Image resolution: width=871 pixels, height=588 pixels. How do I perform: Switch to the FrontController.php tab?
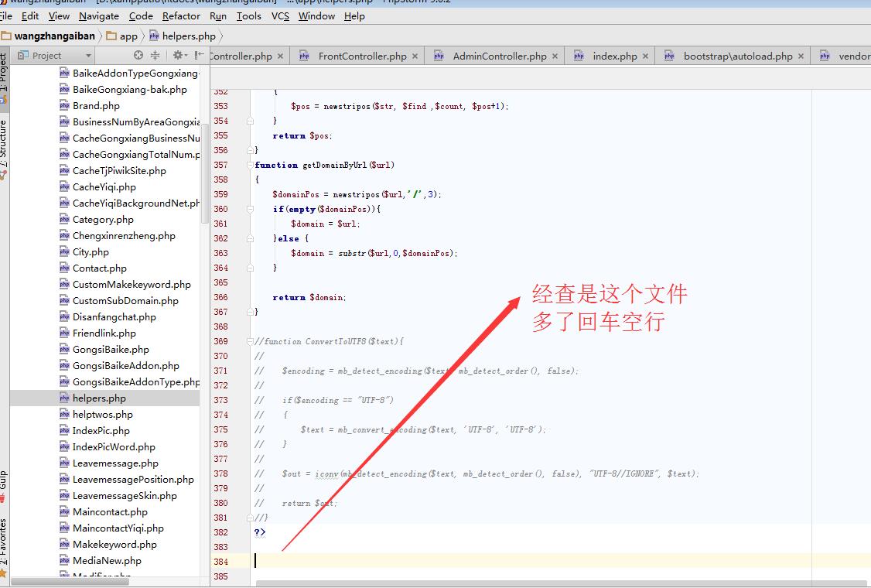coord(362,56)
